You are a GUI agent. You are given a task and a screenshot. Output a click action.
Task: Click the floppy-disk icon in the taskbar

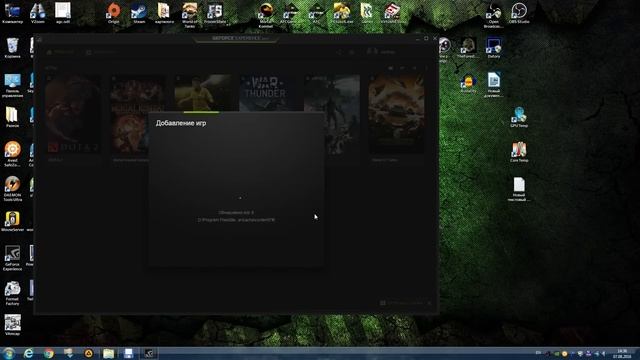coord(129,353)
